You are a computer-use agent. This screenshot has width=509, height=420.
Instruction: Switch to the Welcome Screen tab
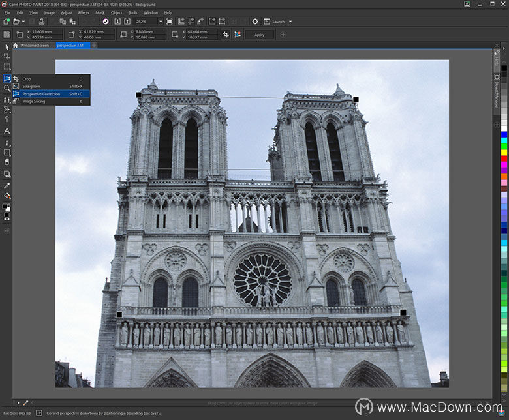tap(35, 46)
